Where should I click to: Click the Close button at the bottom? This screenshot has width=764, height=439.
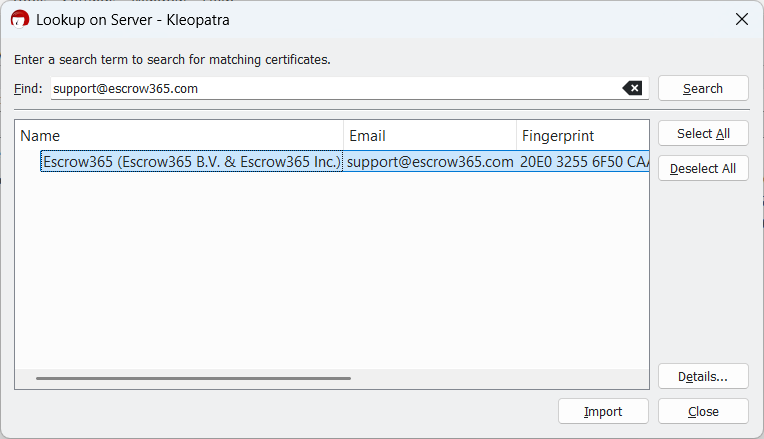(702, 411)
